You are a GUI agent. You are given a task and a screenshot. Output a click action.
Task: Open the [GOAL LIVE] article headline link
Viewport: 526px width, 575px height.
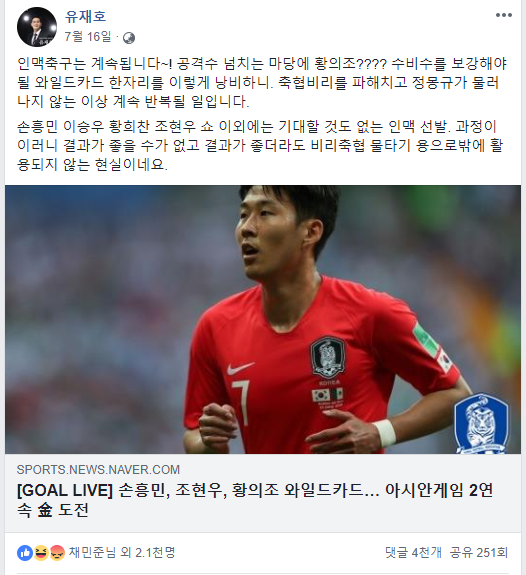[x=255, y=500]
